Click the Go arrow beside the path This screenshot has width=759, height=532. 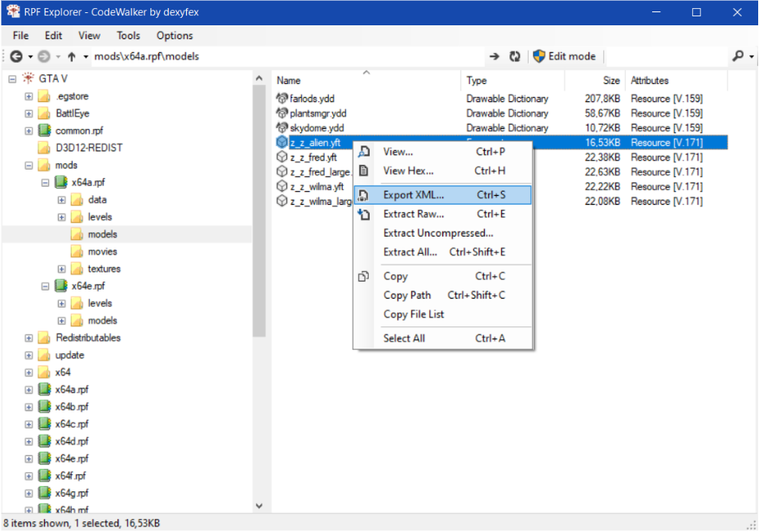[494, 56]
